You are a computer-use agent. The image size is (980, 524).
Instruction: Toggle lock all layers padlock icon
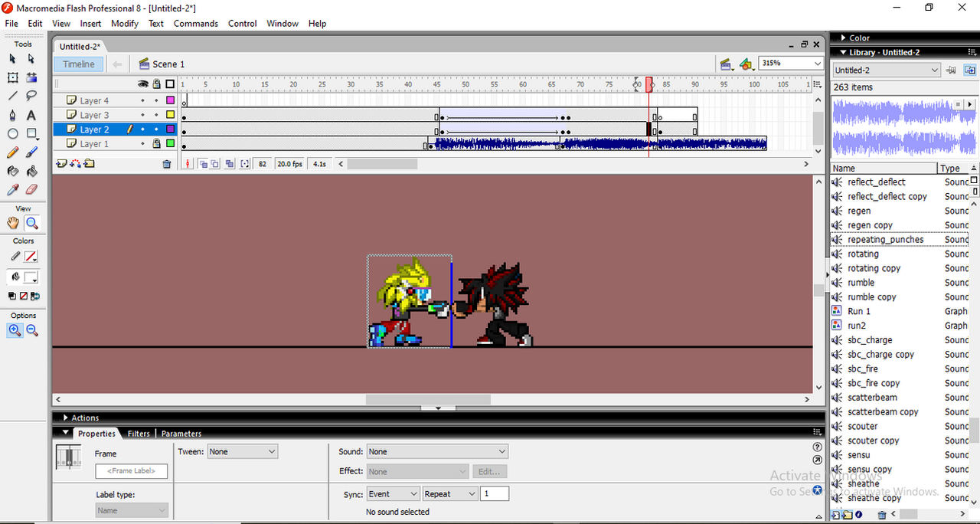(156, 84)
